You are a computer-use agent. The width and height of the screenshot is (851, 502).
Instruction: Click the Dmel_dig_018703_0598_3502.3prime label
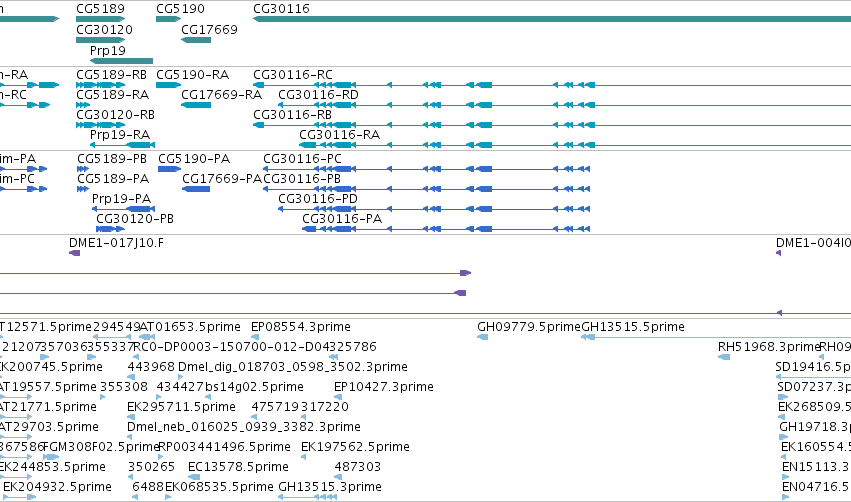[293, 367]
